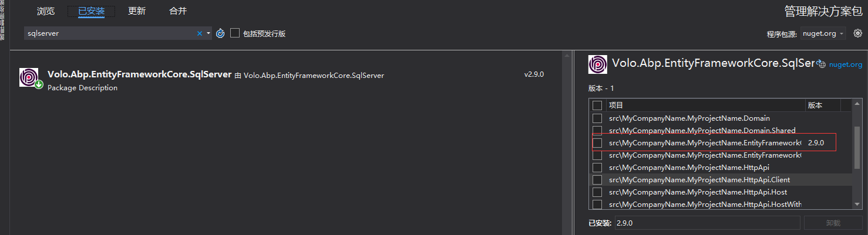Click the refresh icon beside the search box

[x=220, y=33]
